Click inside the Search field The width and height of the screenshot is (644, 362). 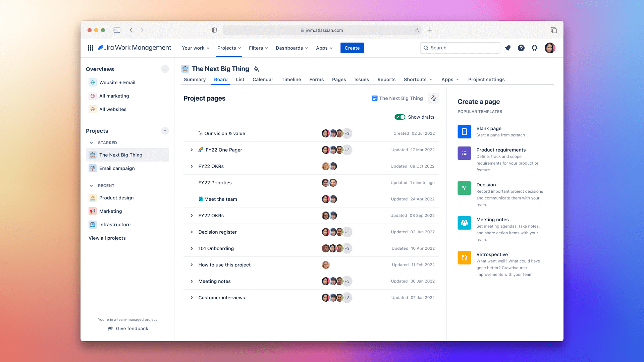click(x=460, y=48)
